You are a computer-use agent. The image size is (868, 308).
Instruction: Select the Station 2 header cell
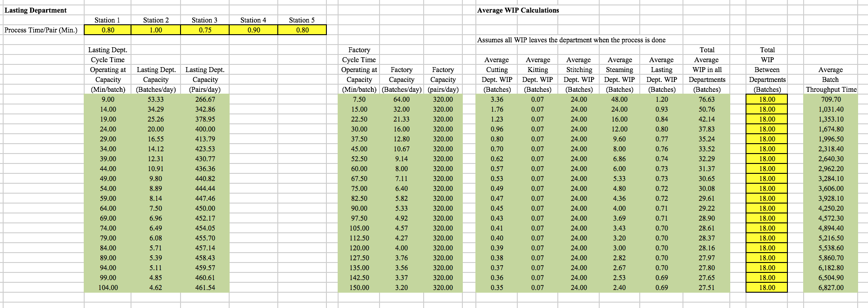pos(156,20)
